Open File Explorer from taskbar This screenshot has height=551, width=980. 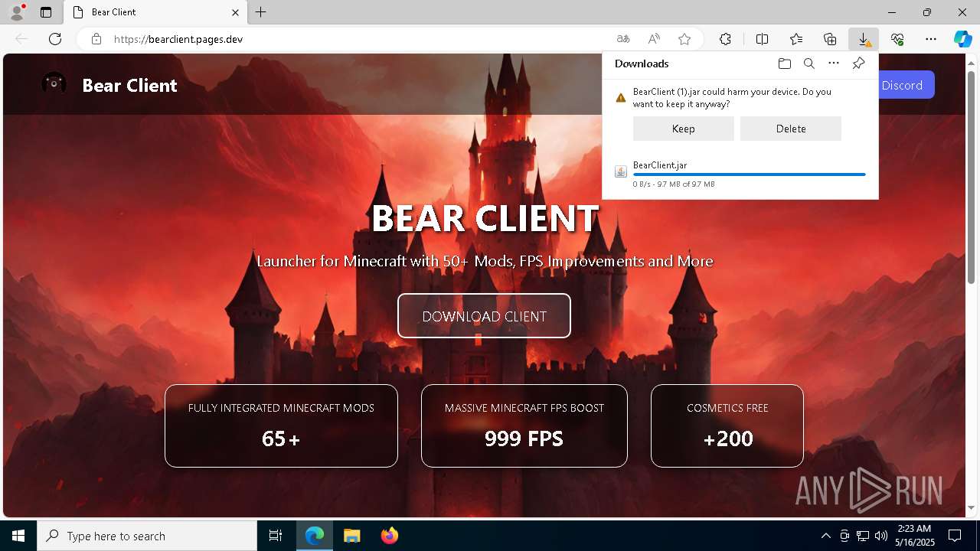coord(351,536)
